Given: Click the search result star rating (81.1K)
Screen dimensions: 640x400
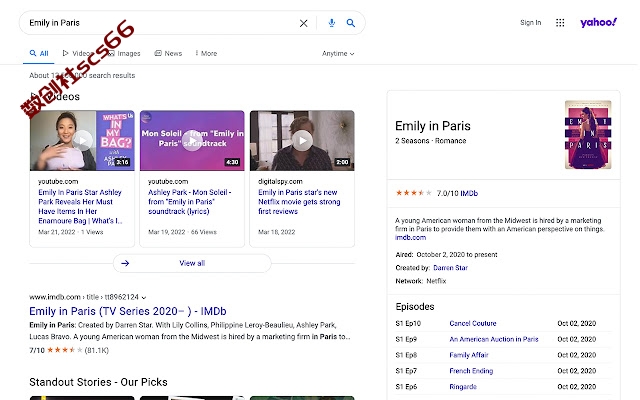Looking at the screenshot, I should coord(69,350).
